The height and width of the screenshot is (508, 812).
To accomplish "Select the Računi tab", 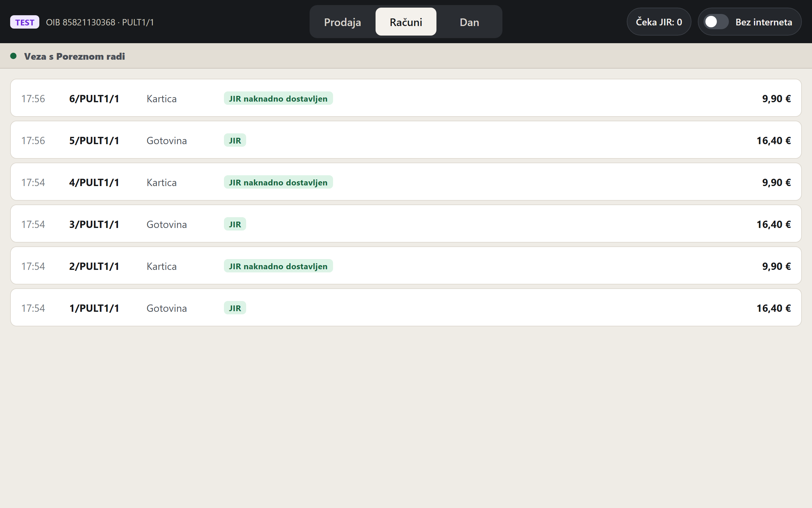I will [x=406, y=22].
